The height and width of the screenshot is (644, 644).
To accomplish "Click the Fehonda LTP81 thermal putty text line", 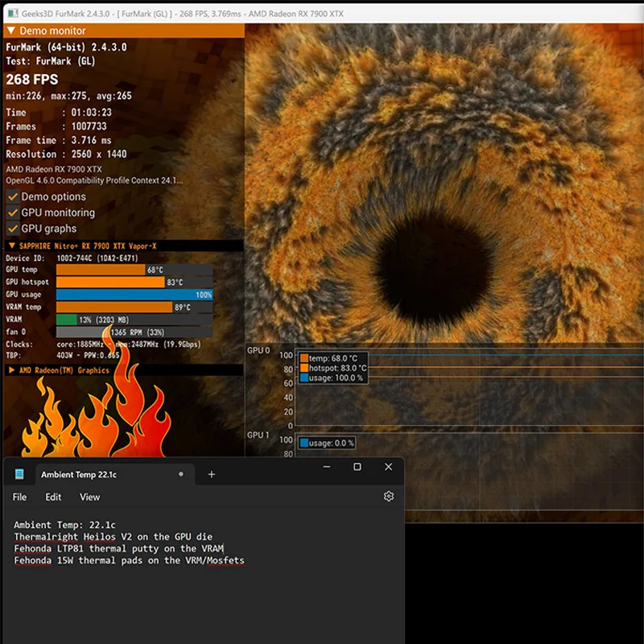I will (x=118, y=548).
